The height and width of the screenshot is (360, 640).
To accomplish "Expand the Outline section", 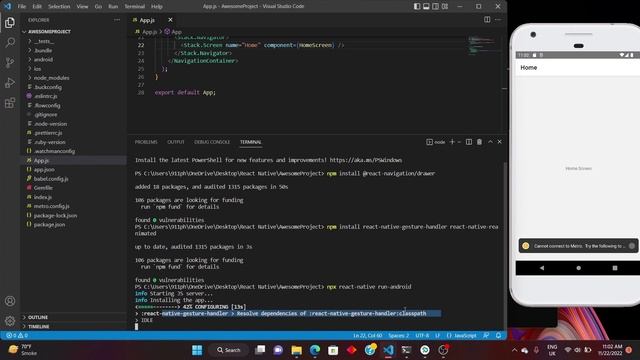I will pos(73,317).
